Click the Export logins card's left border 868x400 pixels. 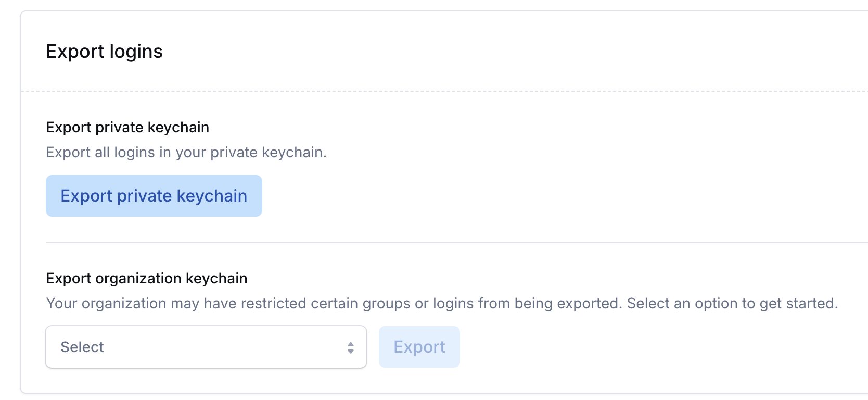pos(20,202)
